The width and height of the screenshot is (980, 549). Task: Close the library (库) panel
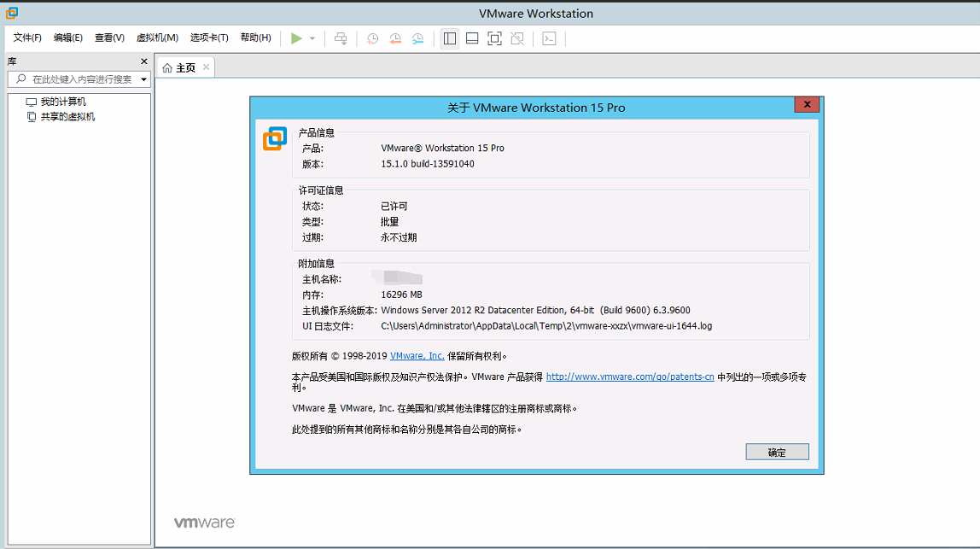pos(144,61)
